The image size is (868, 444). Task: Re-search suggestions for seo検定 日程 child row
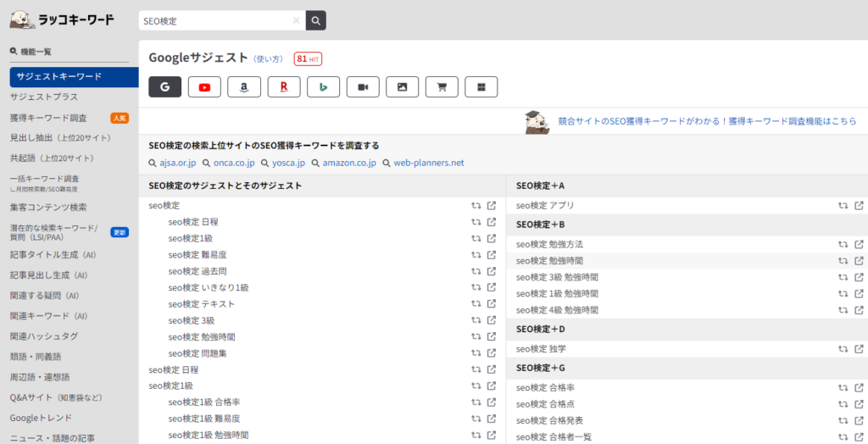[476, 222]
